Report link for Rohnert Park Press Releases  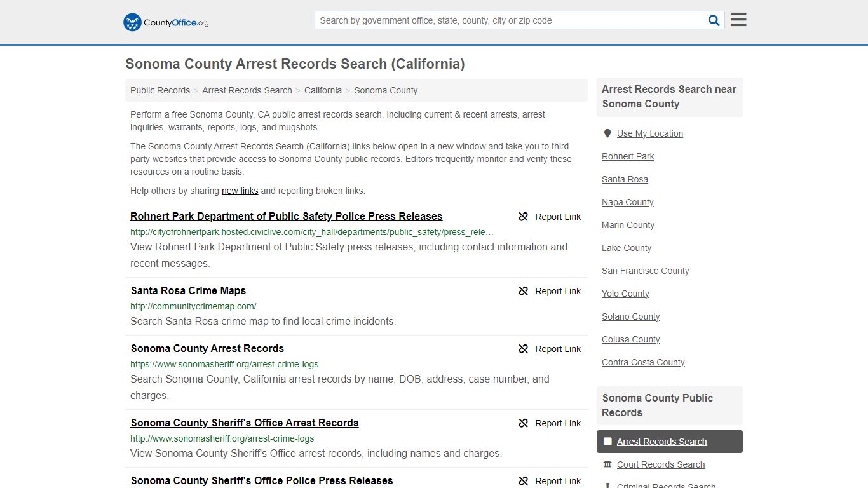[558, 217]
